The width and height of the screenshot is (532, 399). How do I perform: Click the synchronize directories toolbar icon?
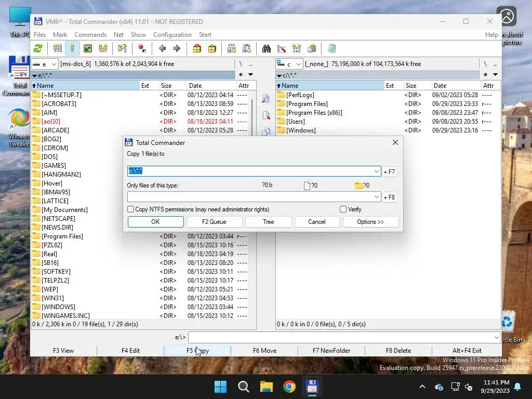point(297,48)
